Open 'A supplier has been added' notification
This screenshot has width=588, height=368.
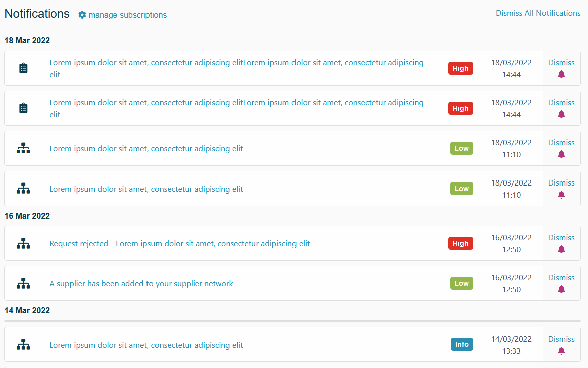click(141, 284)
